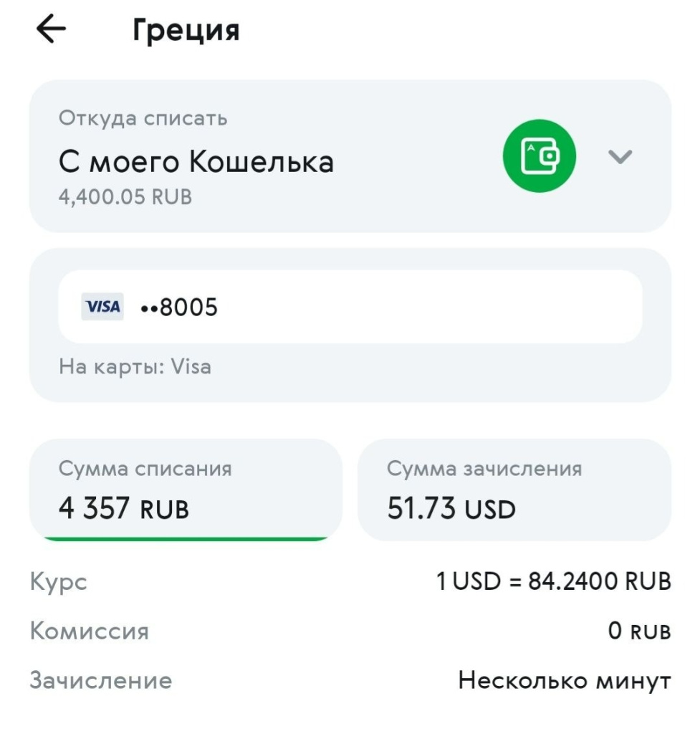
Task: Tap the "Комиссия" row label
Action: [90, 631]
